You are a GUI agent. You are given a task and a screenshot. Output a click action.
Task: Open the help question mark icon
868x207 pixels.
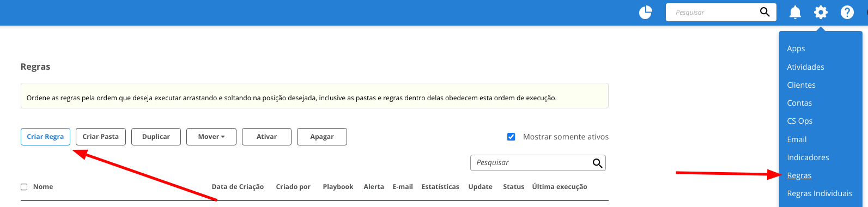[x=847, y=12]
